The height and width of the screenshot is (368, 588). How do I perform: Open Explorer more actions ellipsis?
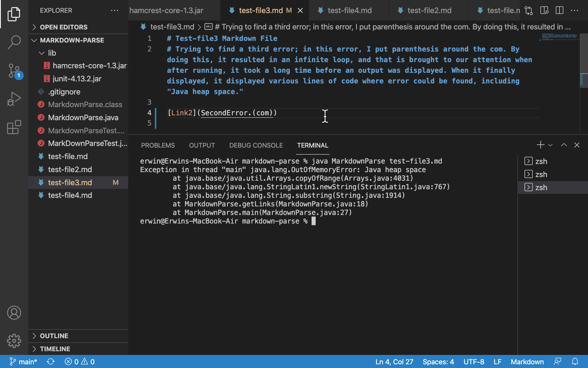pos(115,11)
